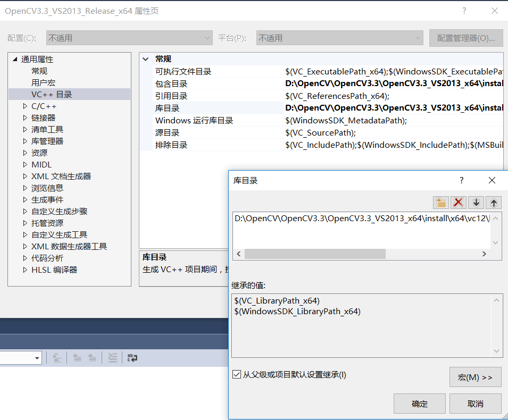Expand the 库管理器 tree node

coord(25,141)
